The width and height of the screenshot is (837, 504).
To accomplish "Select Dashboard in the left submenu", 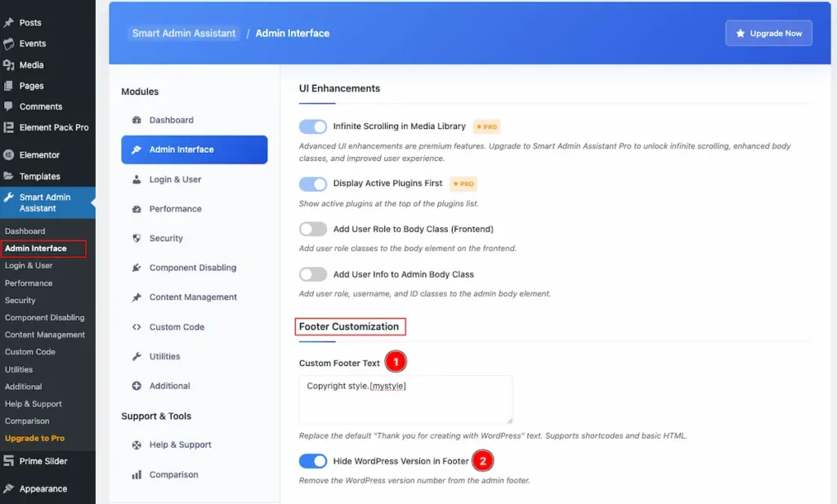I will (25, 231).
